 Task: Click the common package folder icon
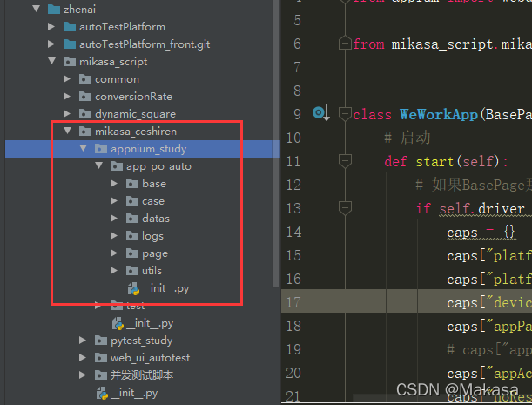(85, 79)
